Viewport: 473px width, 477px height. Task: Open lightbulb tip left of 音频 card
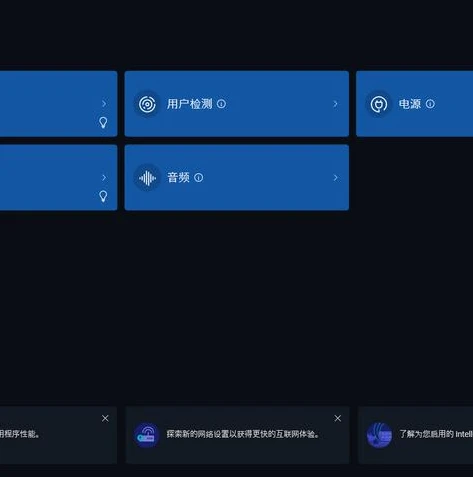[103, 196]
